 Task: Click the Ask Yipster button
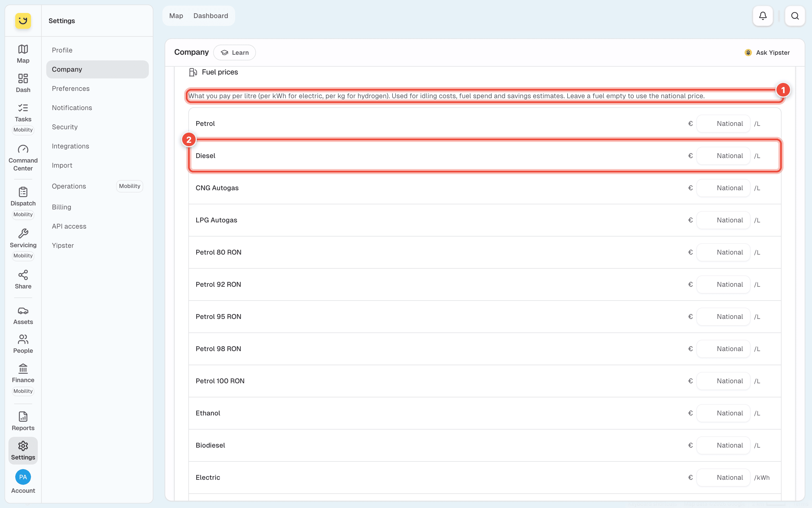coord(767,52)
